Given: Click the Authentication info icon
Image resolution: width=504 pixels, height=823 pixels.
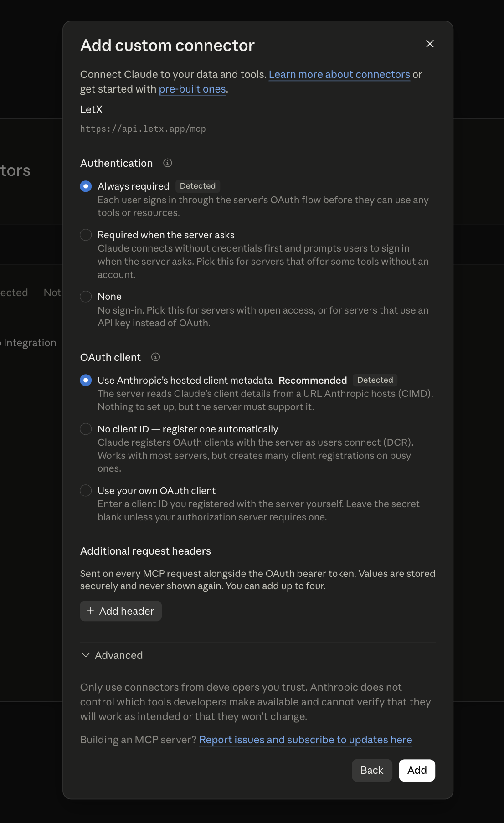Looking at the screenshot, I should pos(168,163).
